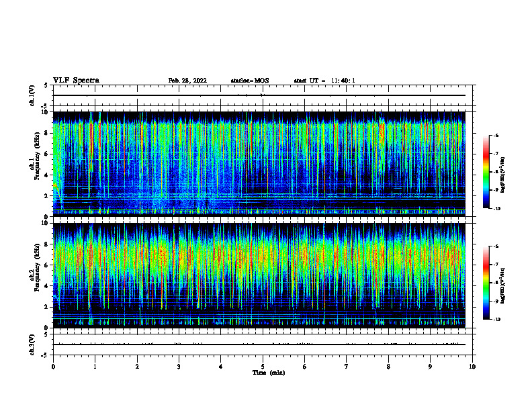The height and width of the screenshot is (411, 532).
Task: Click time axis tick label "9"
Action: click(430, 367)
